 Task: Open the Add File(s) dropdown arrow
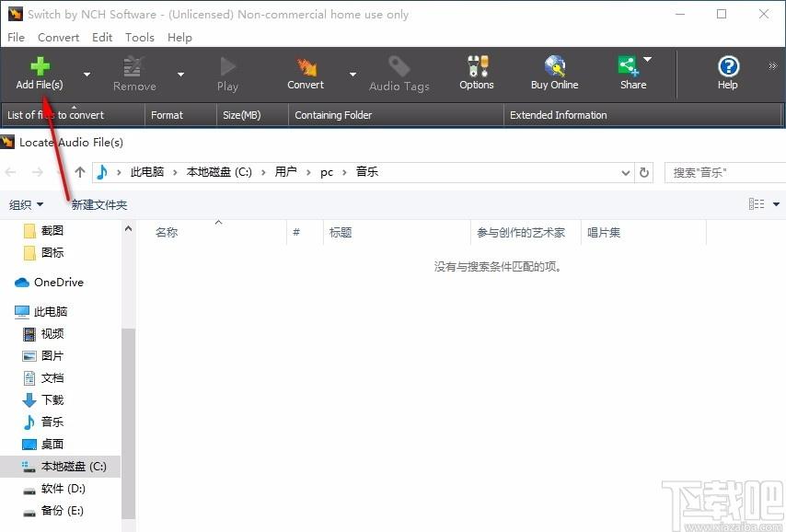click(x=87, y=75)
